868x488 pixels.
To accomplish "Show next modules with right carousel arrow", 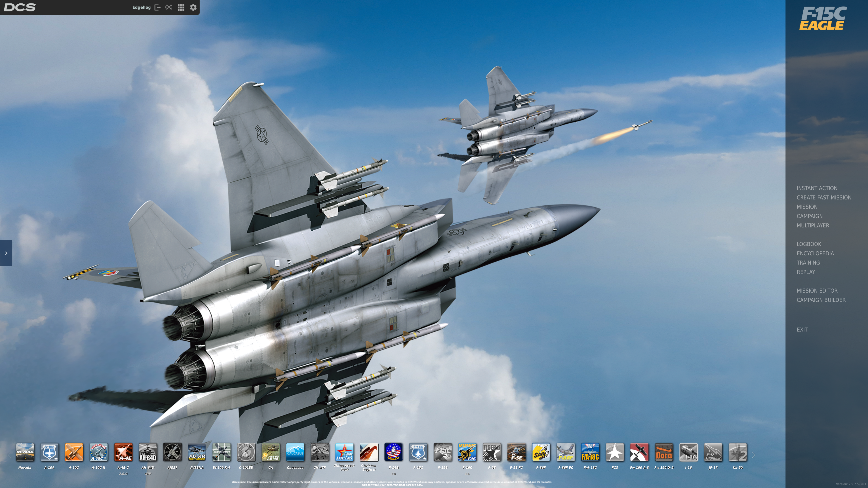I will pos(754,455).
